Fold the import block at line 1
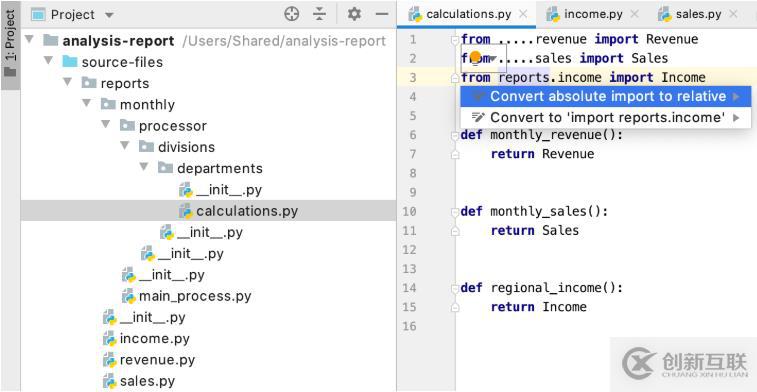Screen dimensions: 757x392 pos(454,39)
